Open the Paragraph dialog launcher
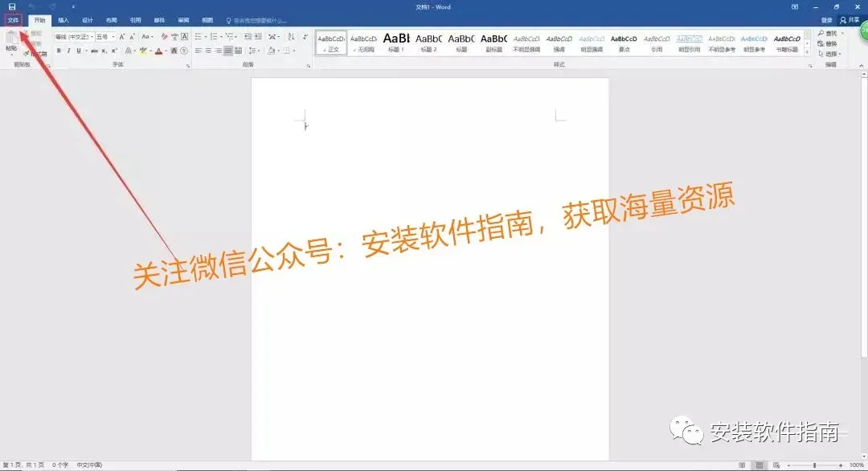Viewport: 868px width, 471px height. pos(309,65)
